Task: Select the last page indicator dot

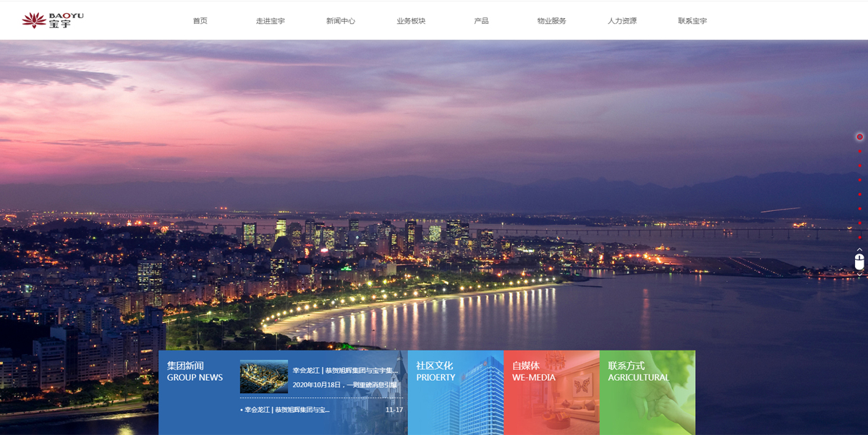Action: tap(859, 237)
